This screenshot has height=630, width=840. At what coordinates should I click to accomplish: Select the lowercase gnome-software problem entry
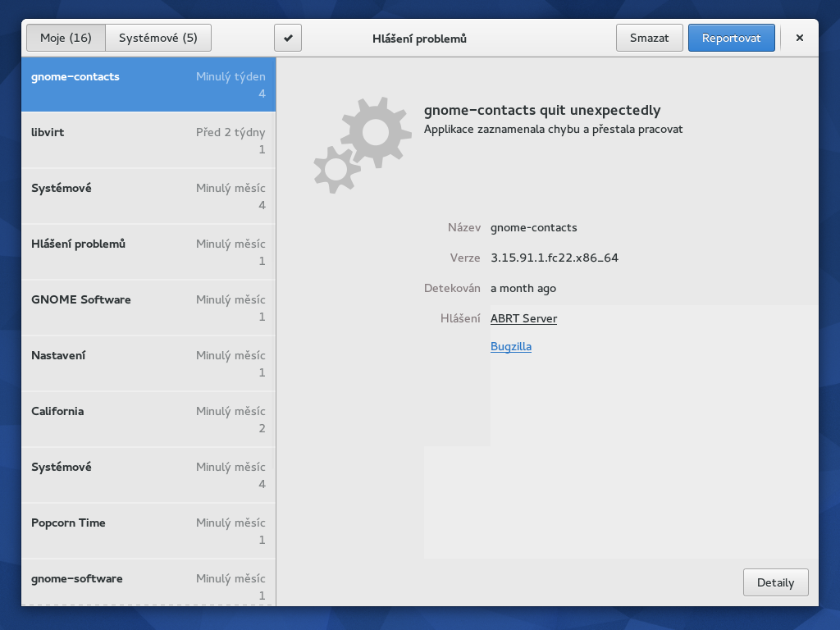(x=148, y=584)
